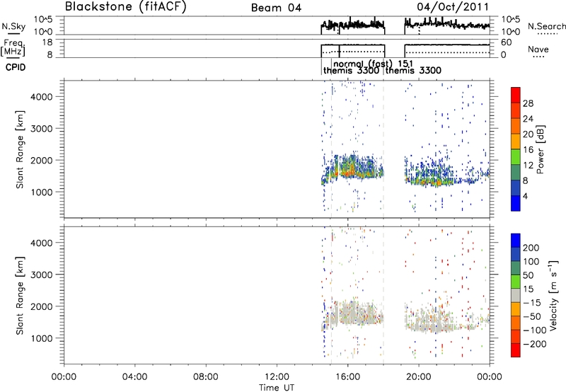The width and height of the screenshot is (566, 392).
Task: Click the Velocity [m s-1] color bar label
Action: coord(553,295)
